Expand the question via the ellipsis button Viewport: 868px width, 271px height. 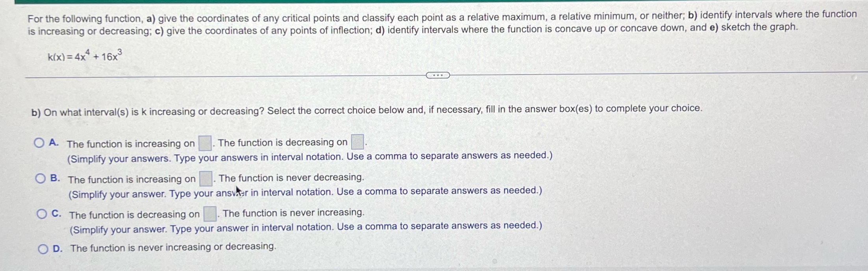tap(438, 75)
